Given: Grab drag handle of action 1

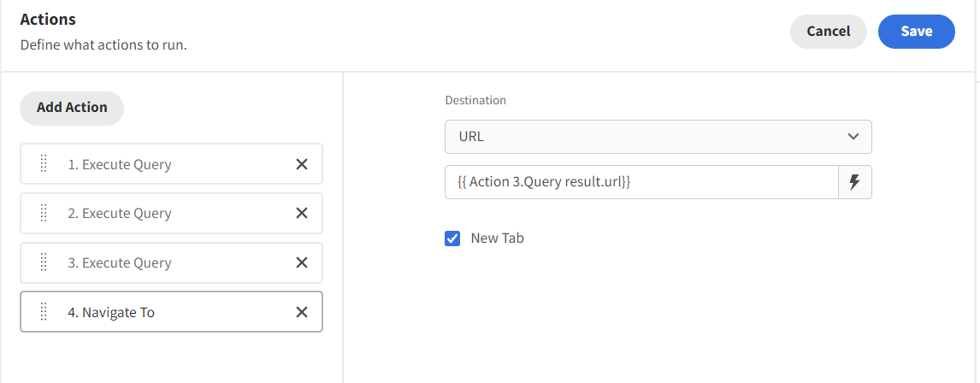Looking at the screenshot, I should coord(44,164).
